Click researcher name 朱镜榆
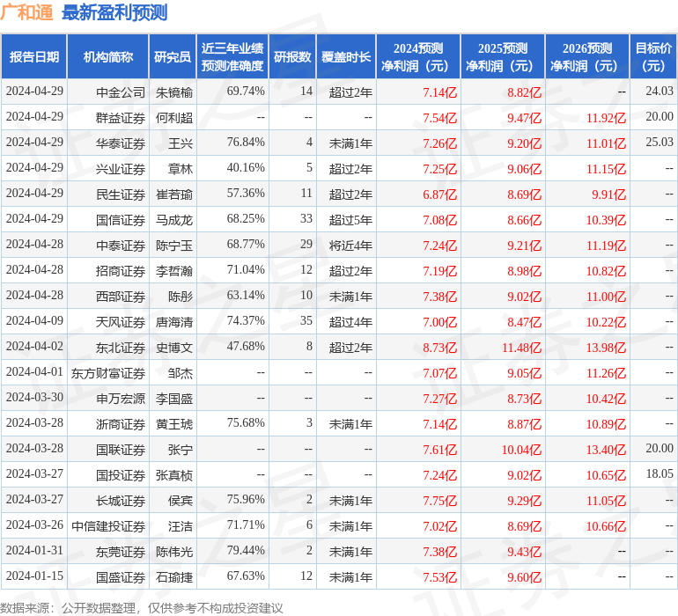Image resolution: width=678 pixels, height=616 pixels. click(174, 92)
